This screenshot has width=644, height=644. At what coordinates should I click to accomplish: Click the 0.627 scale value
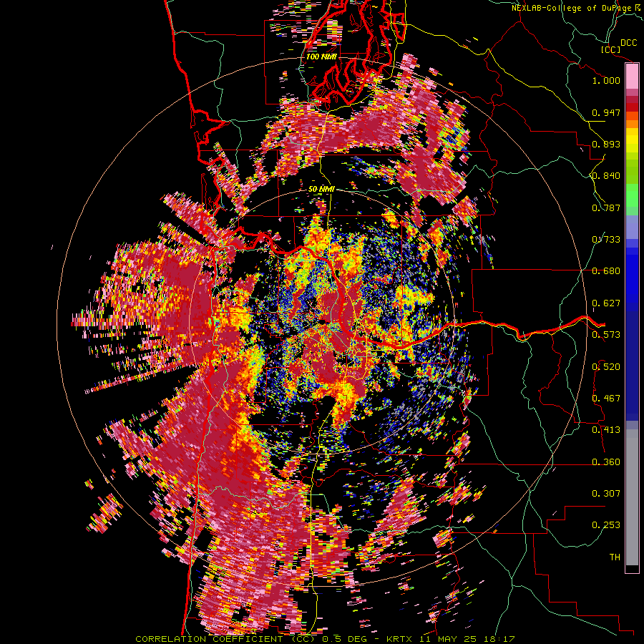(x=606, y=303)
